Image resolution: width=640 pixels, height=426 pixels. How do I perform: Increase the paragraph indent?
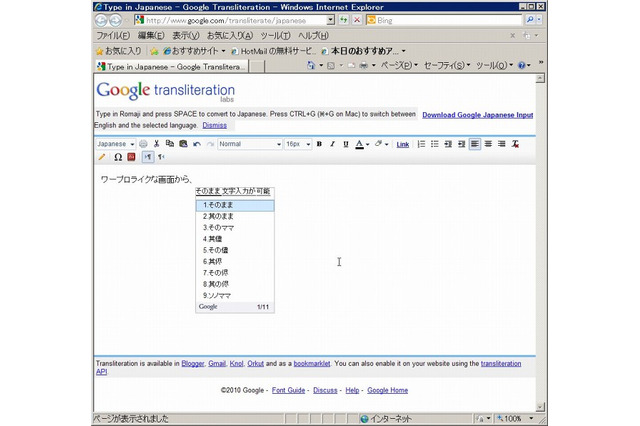click(462, 144)
